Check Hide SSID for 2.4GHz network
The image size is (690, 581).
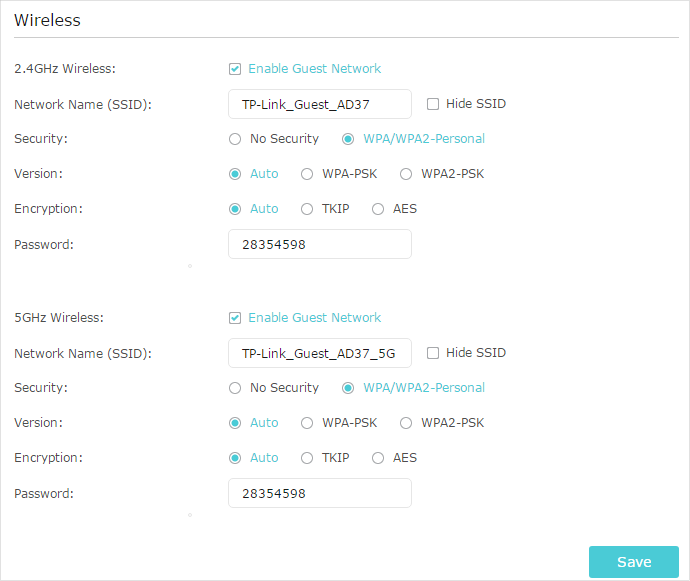[433, 104]
